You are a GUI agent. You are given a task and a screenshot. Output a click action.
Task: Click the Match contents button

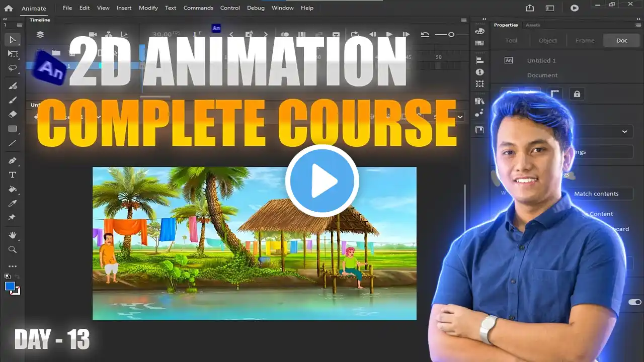pos(596,194)
